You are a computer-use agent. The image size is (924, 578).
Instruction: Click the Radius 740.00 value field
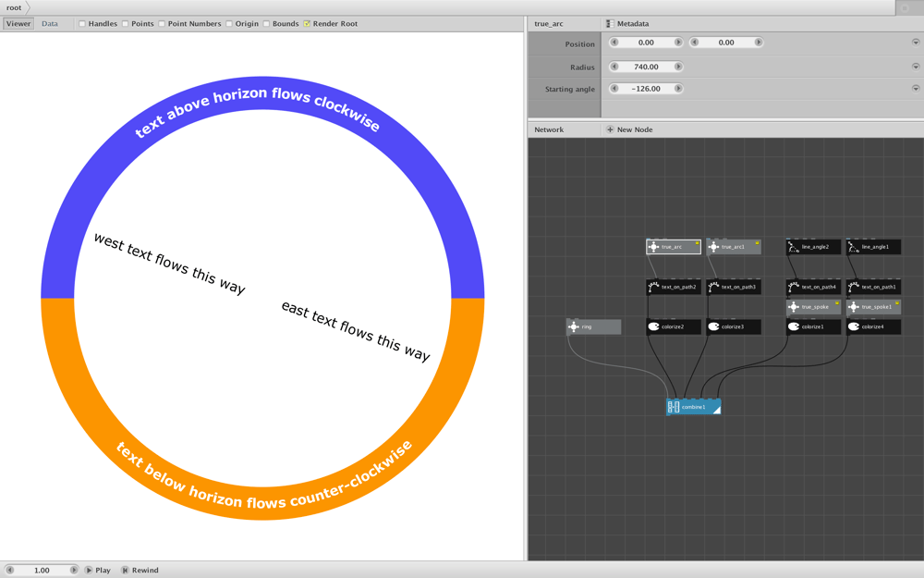(646, 67)
